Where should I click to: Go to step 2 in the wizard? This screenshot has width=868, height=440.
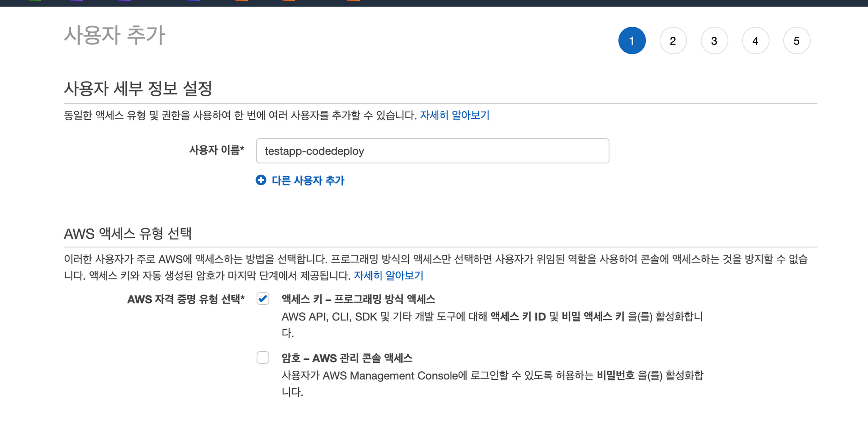tap(673, 41)
